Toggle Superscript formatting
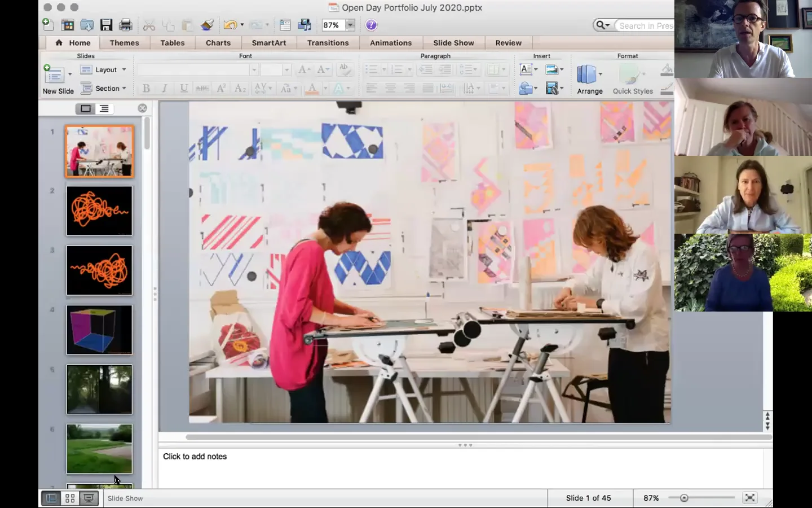This screenshot has height=508, width=812. (221, 88)
